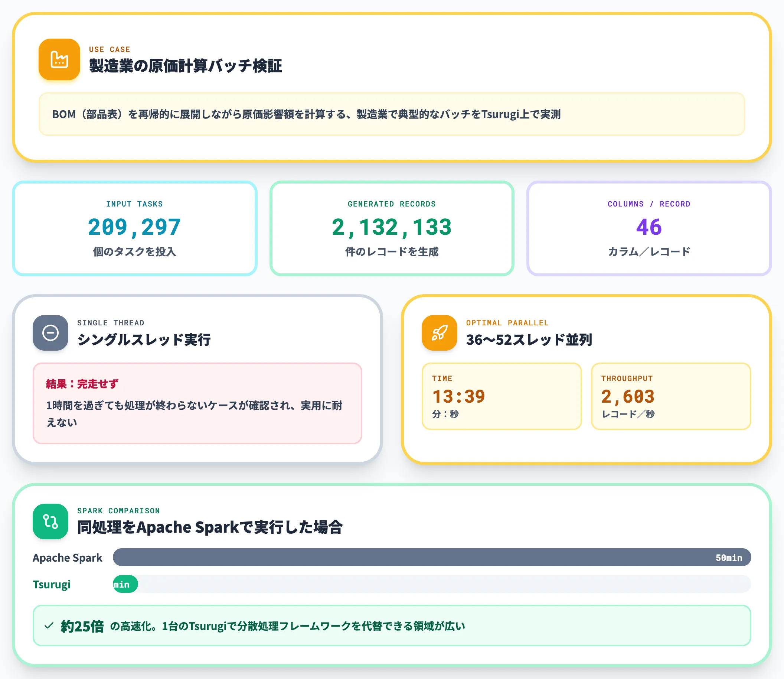Image resolution: width=784 pixels, height=679 pixels.
Task: Click the heading 製造業の原価計算バッチ検証
Action: coord(186,66)
